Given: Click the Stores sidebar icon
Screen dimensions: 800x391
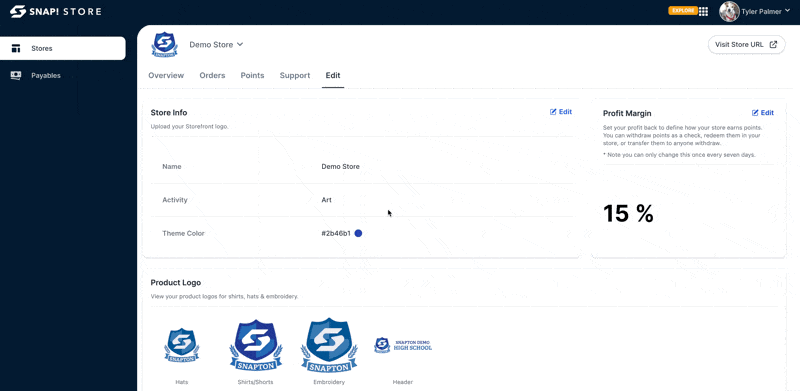Looking at the screenshot, I should [x=16, y=48].
